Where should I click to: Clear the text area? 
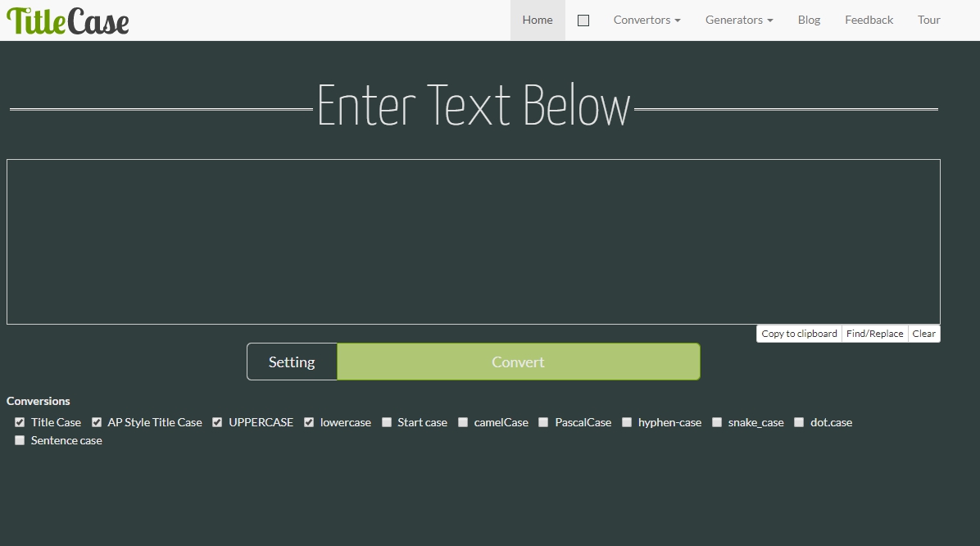pos(923,334)
